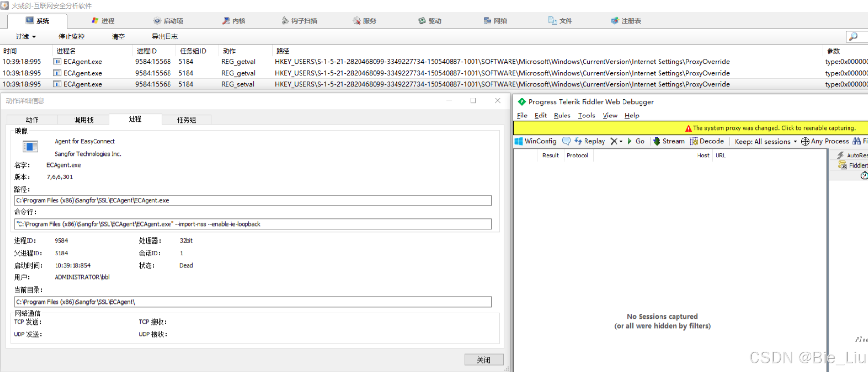Screen dimensions: 868x372
Task: Click the 路径 path field
Action: tap(253, 200)
